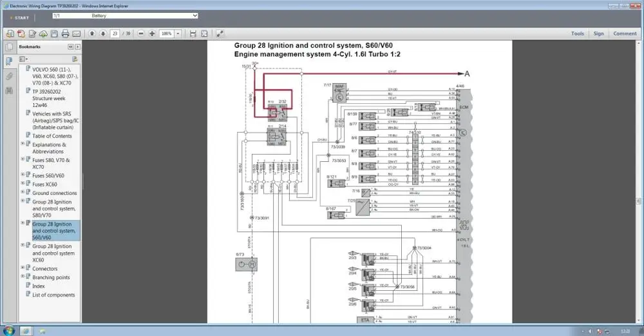Click the email envelope icon
This screenshot has width=644, height=336.
coord(77,34)
